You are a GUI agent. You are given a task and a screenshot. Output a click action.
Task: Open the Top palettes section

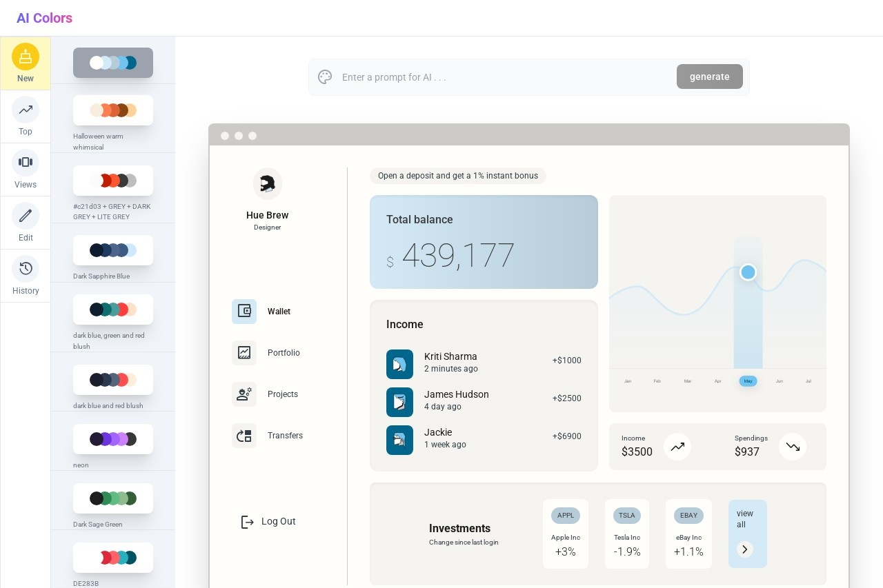[26, 116]
